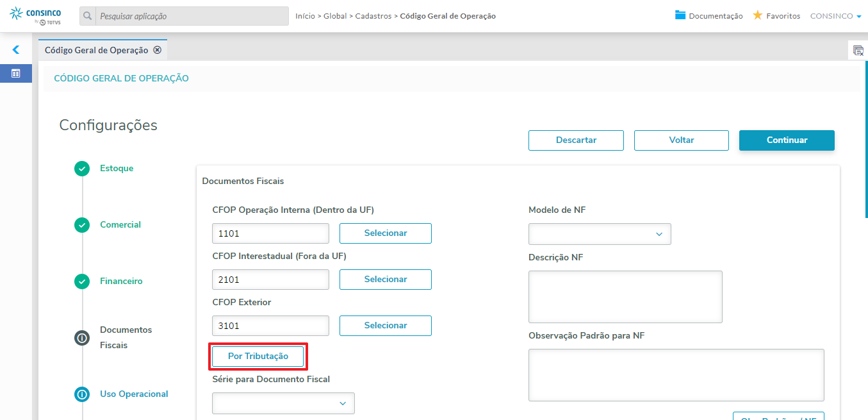Open the CONSINCO user menu
Image resolution: width=868 pixels, height=420 pixels.
[x=835, y=16]
